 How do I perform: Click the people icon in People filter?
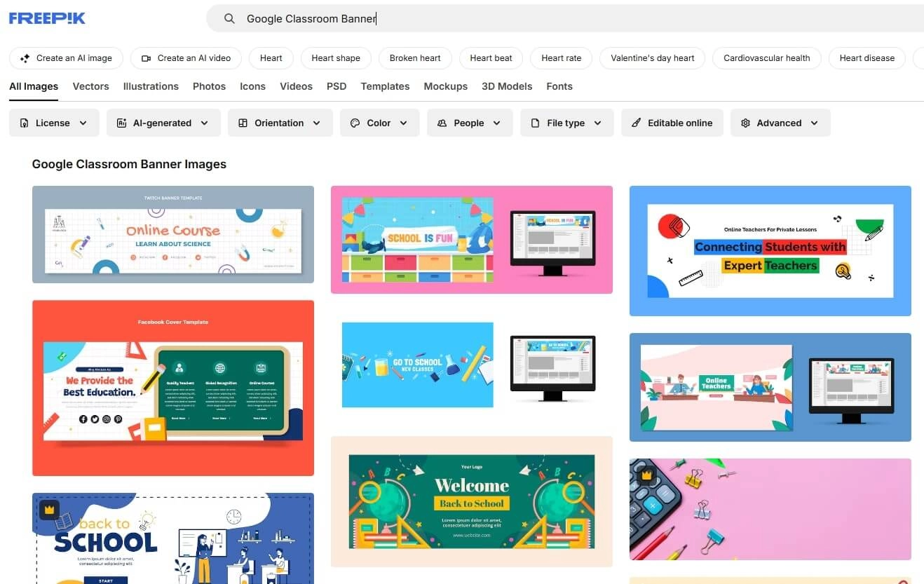point(442,123)
